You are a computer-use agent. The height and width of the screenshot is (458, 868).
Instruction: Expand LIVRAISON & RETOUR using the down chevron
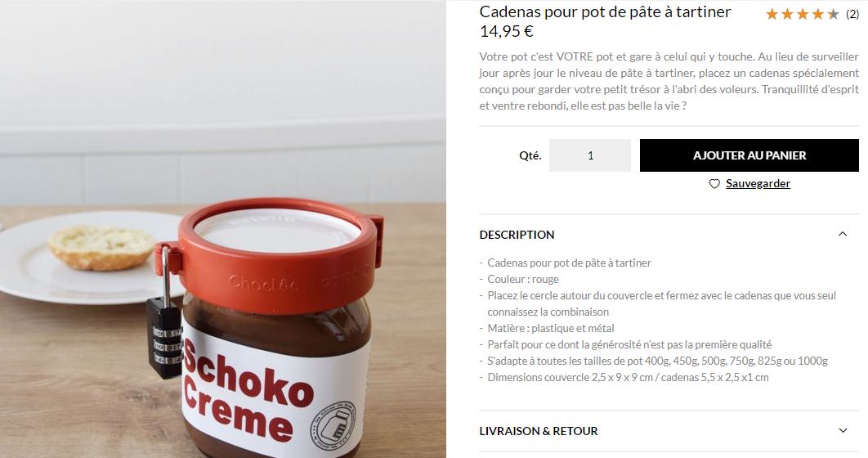843,431
